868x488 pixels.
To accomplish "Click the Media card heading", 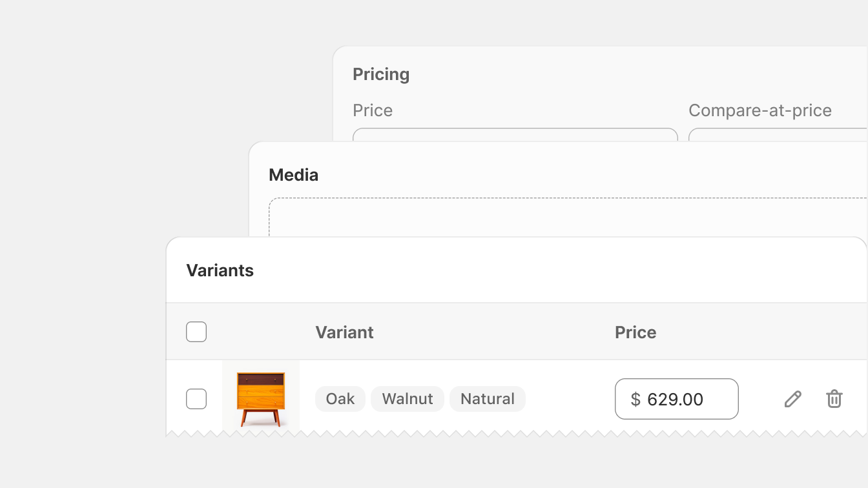I will click(x=293, y=175).
